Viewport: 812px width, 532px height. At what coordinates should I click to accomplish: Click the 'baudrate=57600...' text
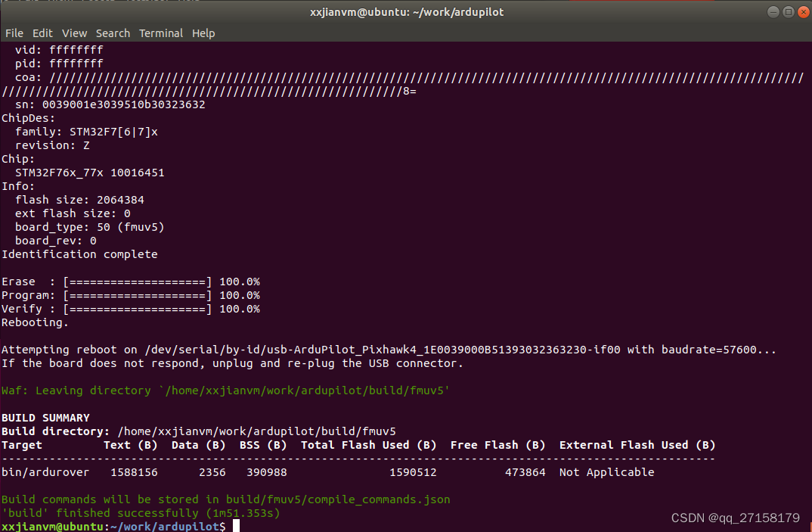[x=719, y=350]
